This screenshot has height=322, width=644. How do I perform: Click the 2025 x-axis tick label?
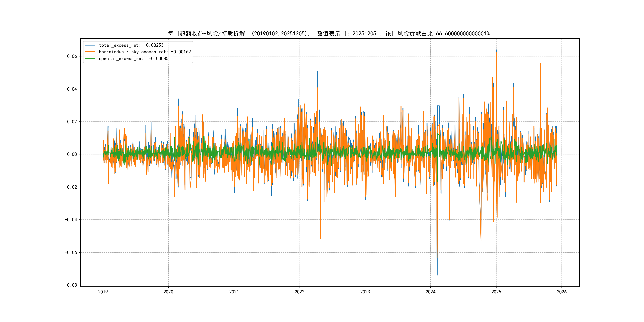click(496, 292)
